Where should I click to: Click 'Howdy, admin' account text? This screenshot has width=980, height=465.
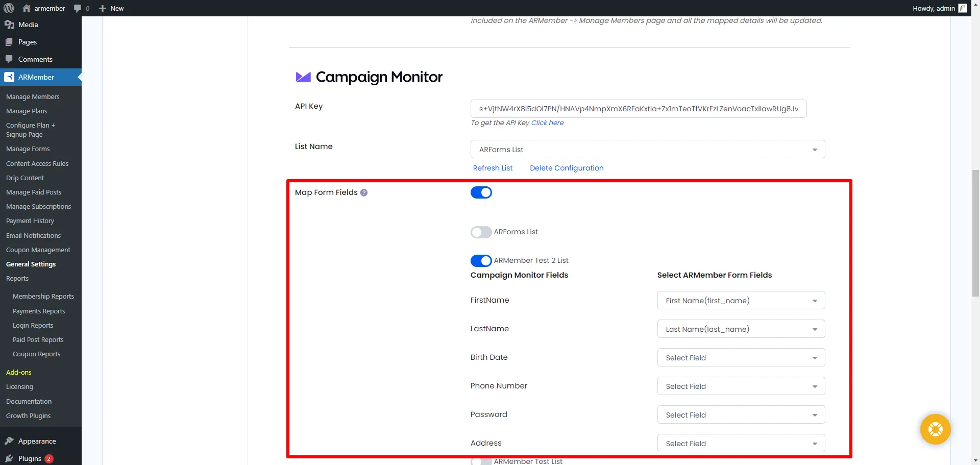934,8
